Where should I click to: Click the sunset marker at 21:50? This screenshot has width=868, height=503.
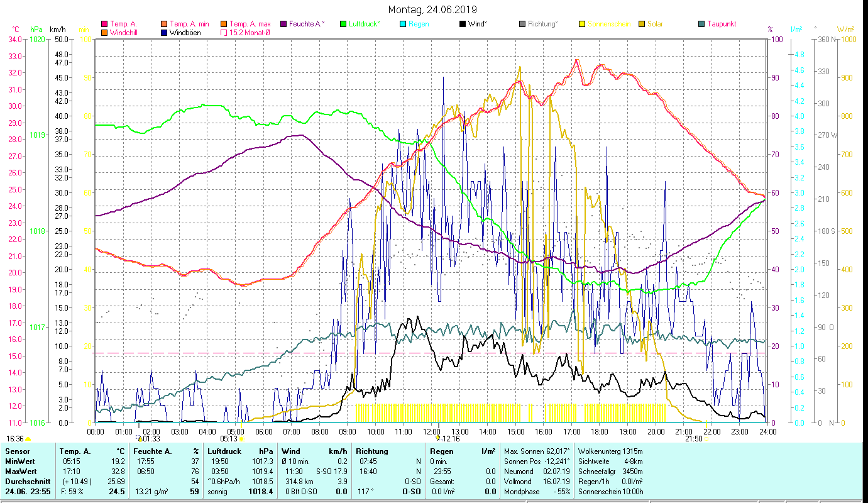(706, 439)
